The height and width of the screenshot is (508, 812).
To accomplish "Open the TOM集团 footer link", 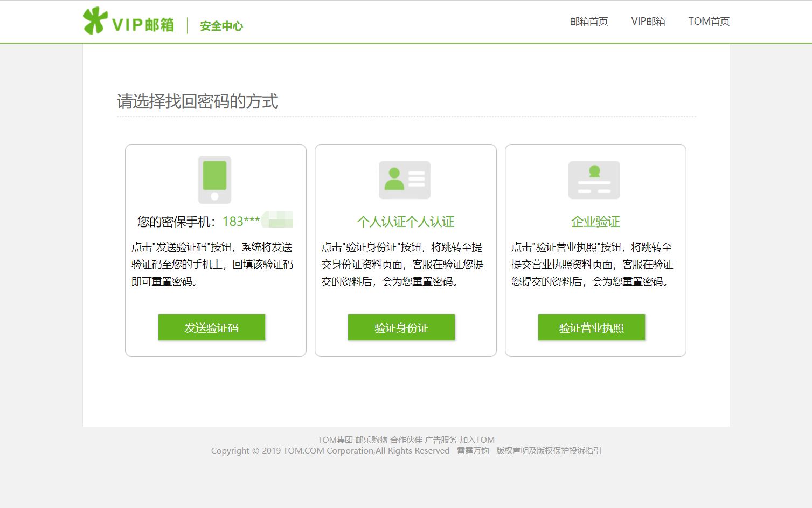I will coord(335,440).
